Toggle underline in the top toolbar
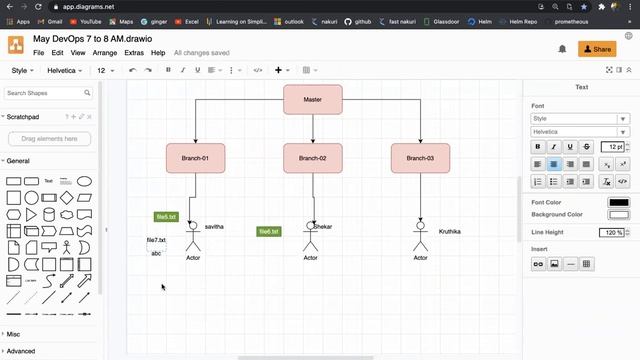The width and height of the screenshot is (640, 360). coord(198,70)
